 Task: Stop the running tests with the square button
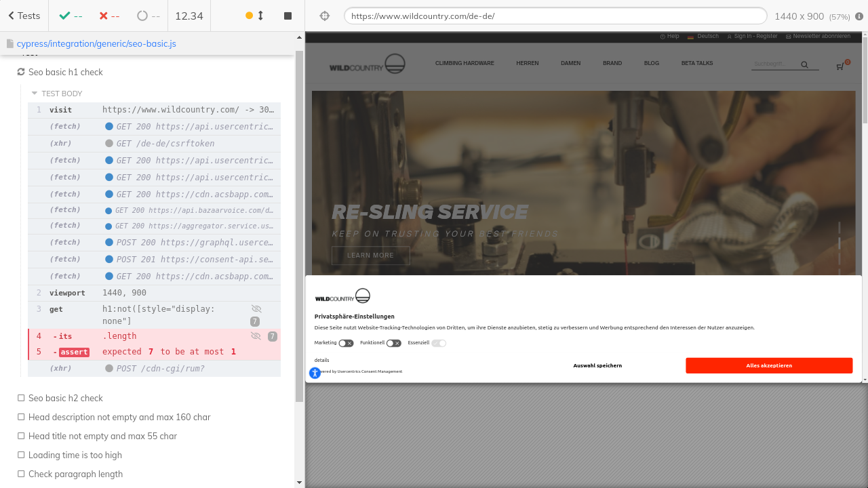click(288, 16)
